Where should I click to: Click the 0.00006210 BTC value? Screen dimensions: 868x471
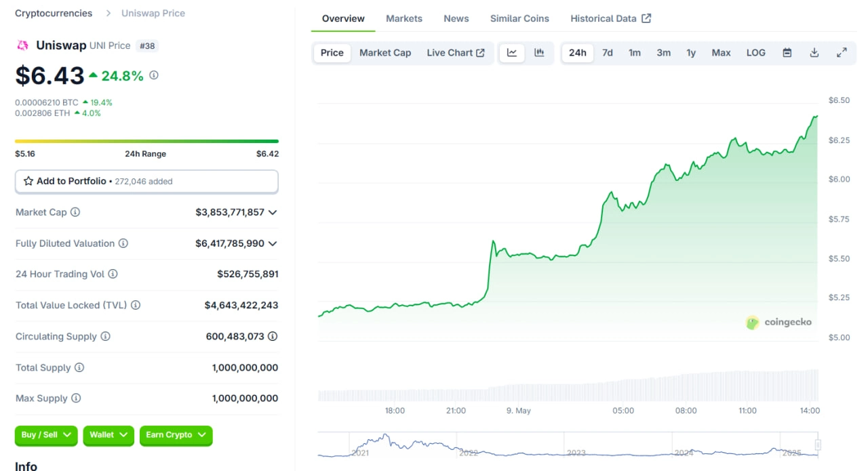click(47, 102)
